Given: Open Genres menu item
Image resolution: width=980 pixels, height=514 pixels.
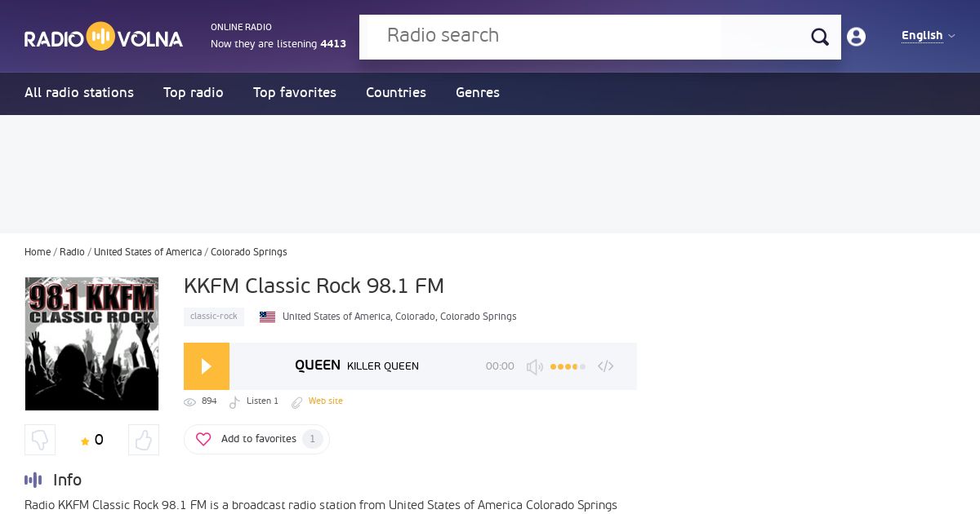Looking at the screenshot, I should click(x=478, y=93).
